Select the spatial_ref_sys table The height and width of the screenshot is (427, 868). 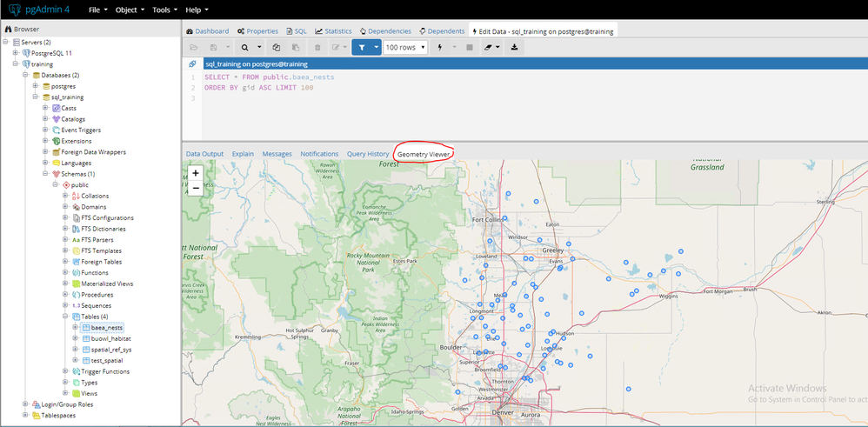(x=111, y=350)
